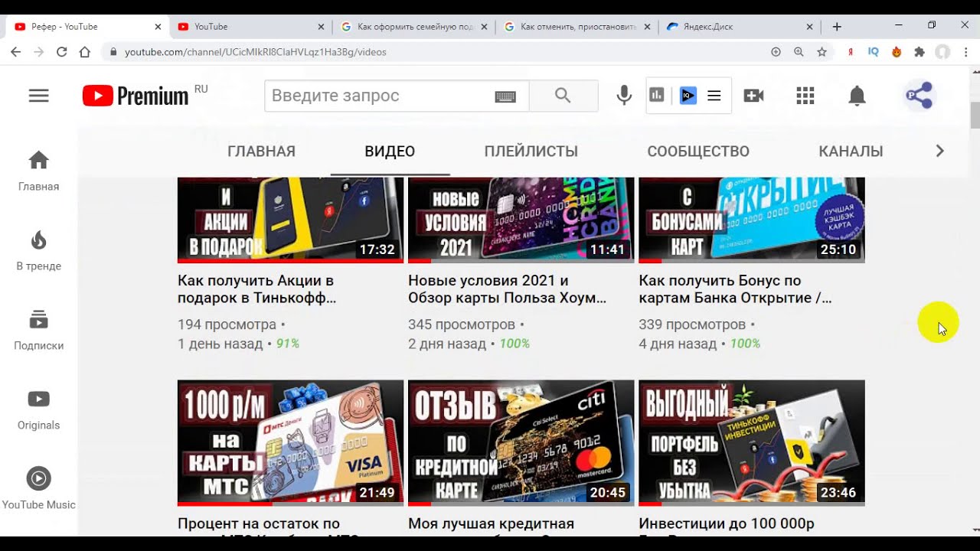Screen dimensions: 980x551
Task: Open video 'Как получить Бонус по картам Банка Открытие'
Action: point(735,289)
